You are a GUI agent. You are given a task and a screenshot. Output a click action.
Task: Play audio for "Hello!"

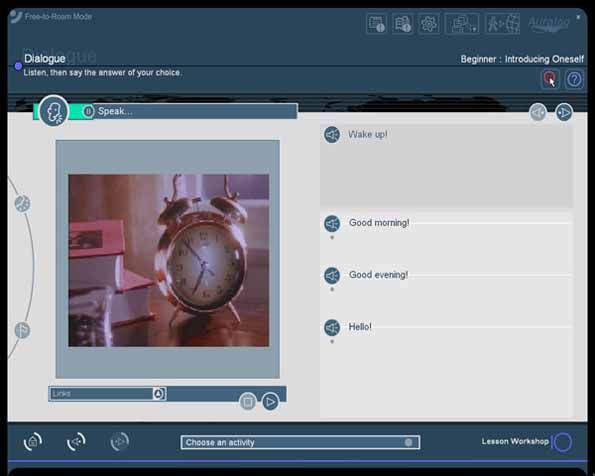click(332, 328)
